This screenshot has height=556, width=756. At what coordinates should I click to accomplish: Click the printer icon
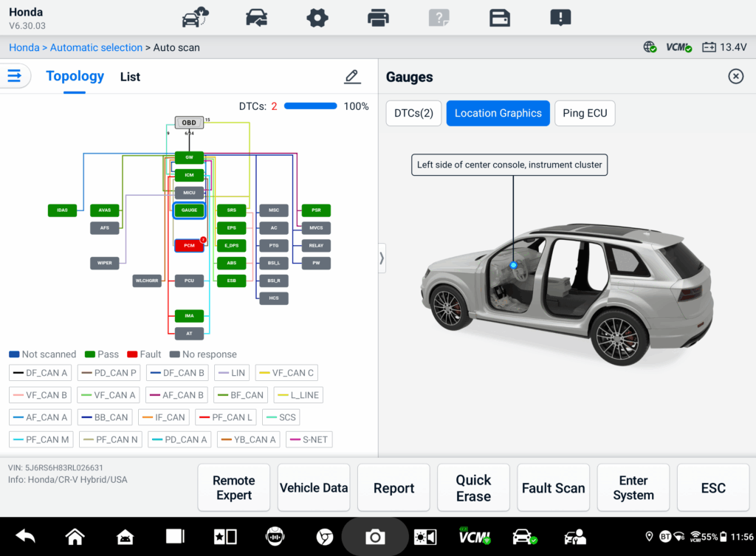coord(378,17)
